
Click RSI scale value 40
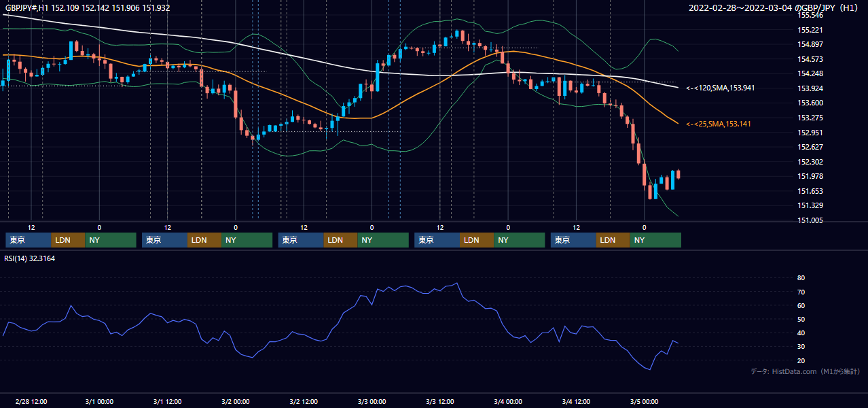coord(801,333)
